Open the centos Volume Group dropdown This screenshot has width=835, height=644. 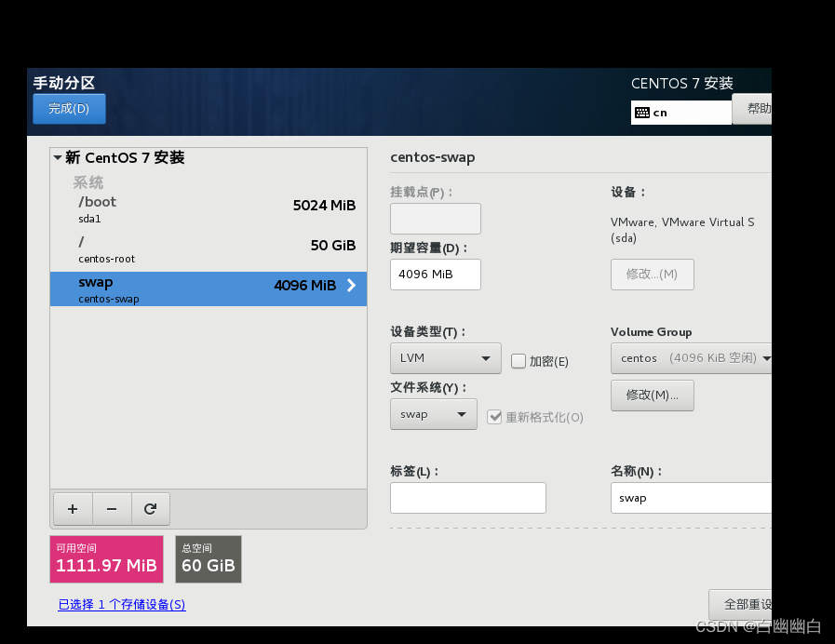click(x=692, y=358)
